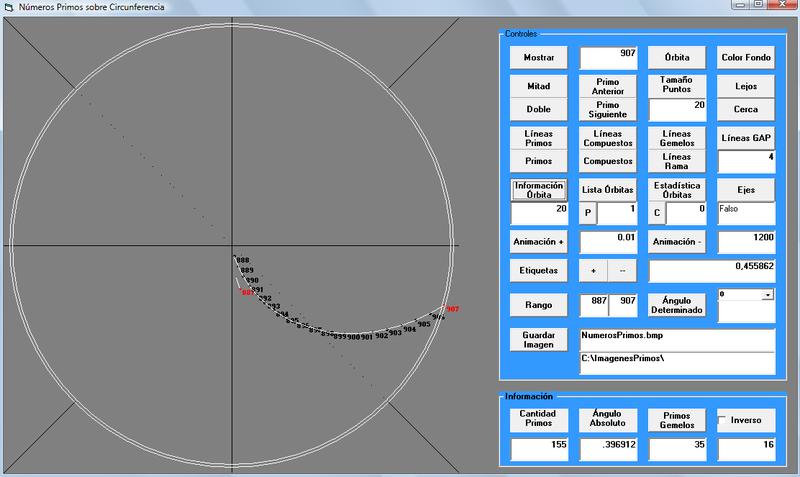800x477 pixels.
Task: Click the NumerosPrimos.bmp filename field
Action: (677, 338)
